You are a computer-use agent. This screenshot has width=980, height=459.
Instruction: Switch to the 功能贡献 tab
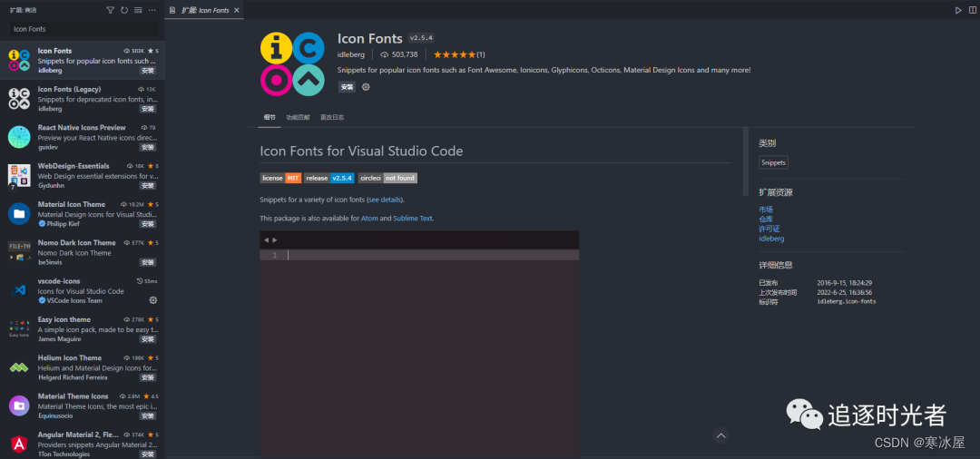[298, 117]
